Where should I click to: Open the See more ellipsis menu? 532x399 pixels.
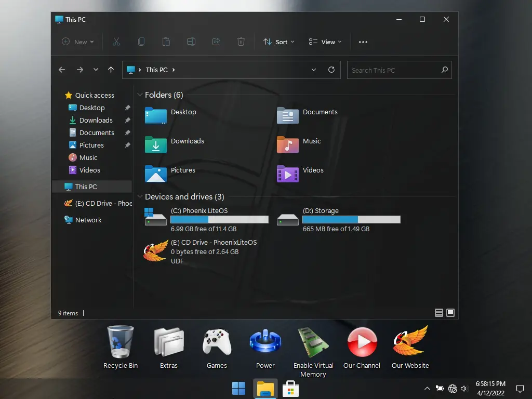[x=363, y=42]
